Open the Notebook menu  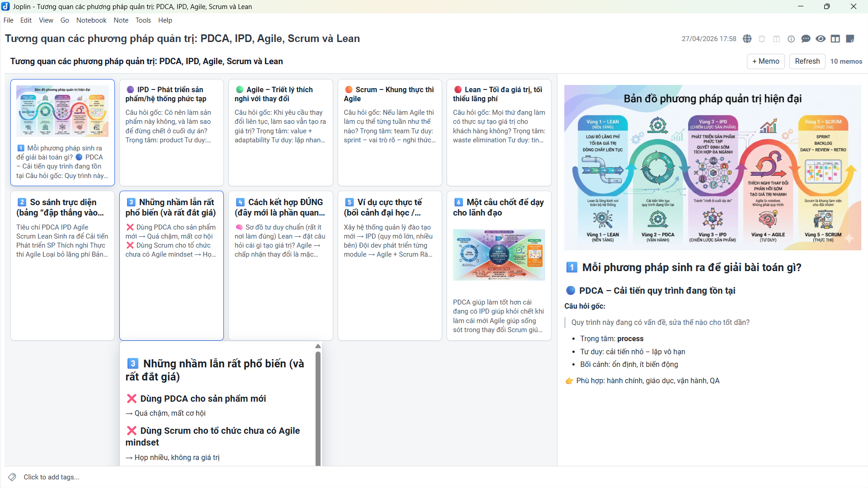91,20
